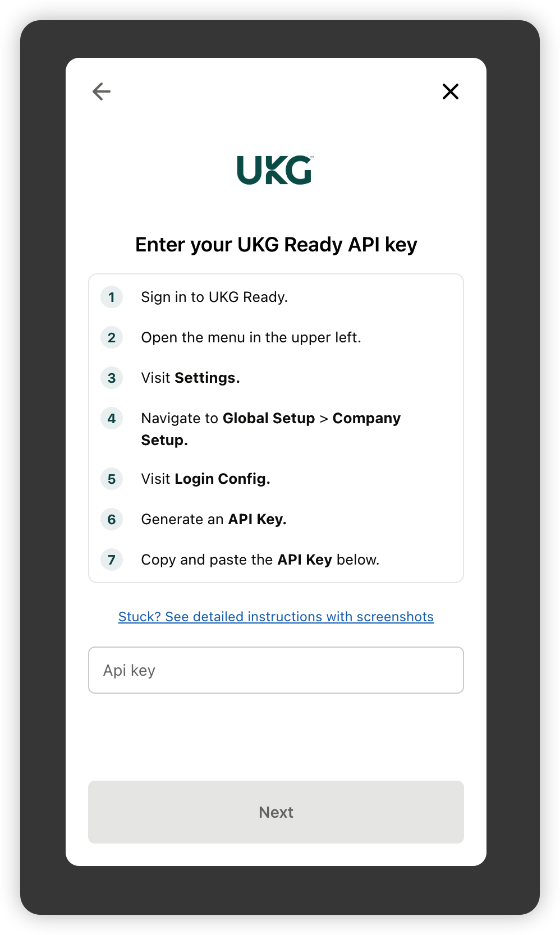Screen dimensions: 560x935
Task: Click the step 5 number badge
Action: 112,479
